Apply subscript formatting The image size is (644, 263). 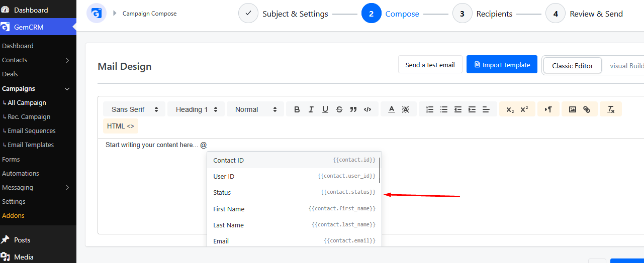[x=510, y=109]
